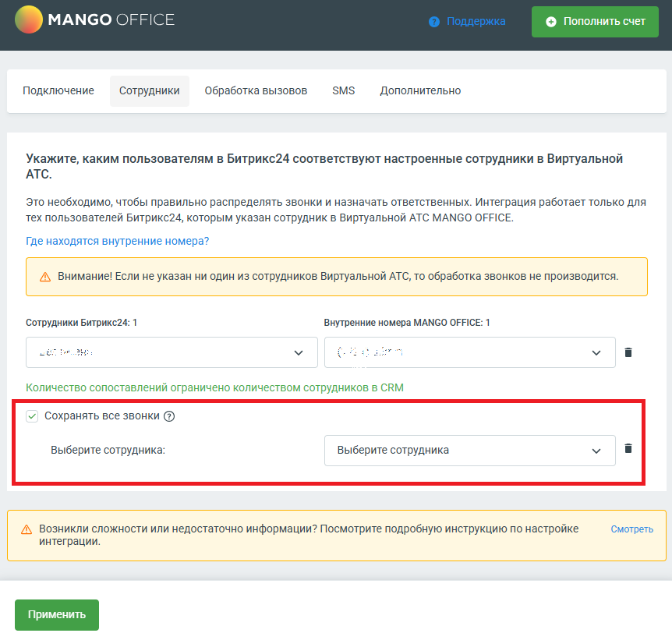Click the trash icon beside Выберите сотрудника dropdown

click(628, 448)
